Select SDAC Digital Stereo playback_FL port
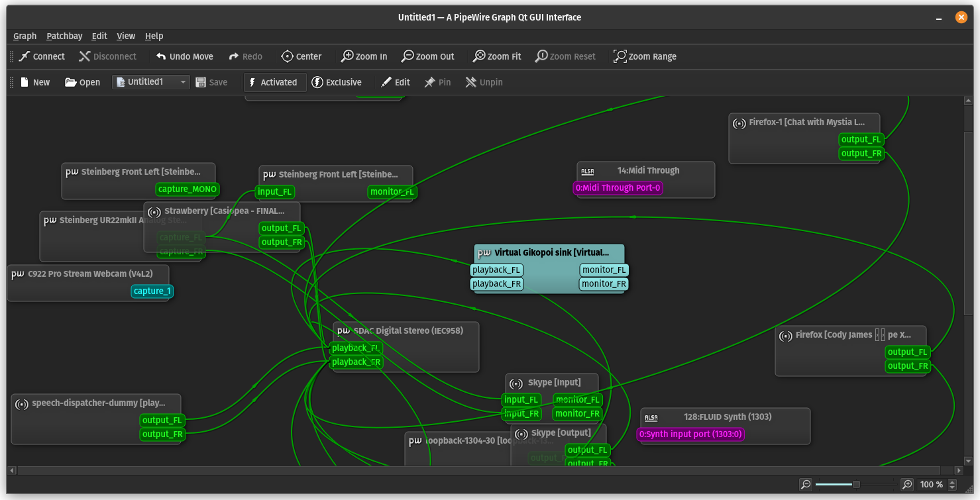 pyautogui.click(x=356, y=348)
